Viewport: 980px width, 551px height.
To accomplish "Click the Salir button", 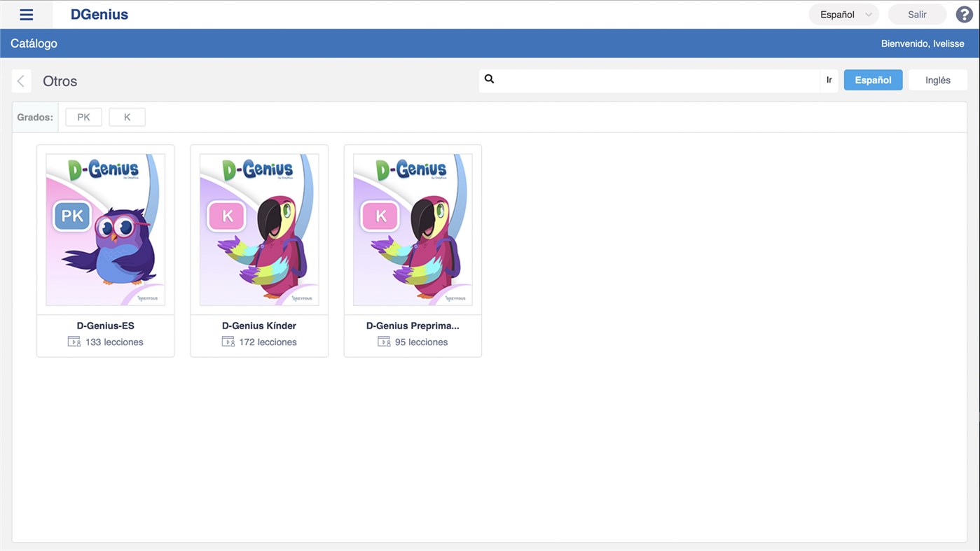I will [917, 13].
